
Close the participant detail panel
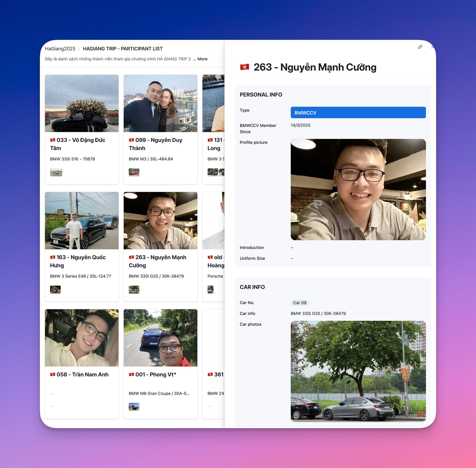point(432,47)
